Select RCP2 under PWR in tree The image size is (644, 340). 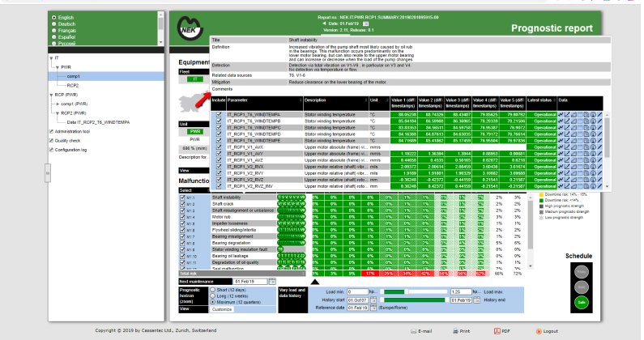pyautogui.click(x=73, y=86)
